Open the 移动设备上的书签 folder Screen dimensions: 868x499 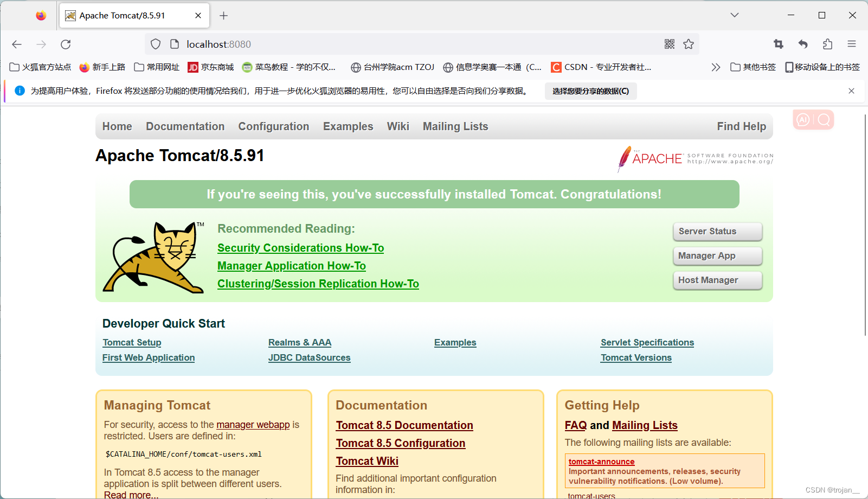click(822, 67)
